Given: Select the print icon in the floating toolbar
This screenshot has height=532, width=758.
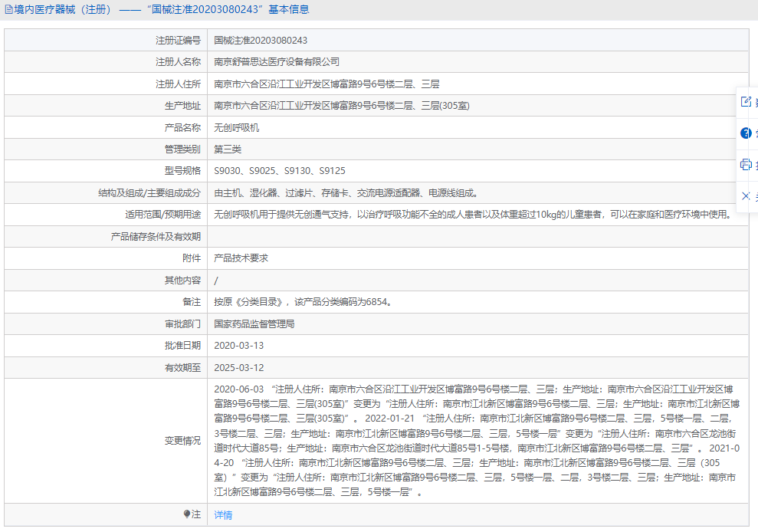Looking at the screenshot, I should point(746,163).
